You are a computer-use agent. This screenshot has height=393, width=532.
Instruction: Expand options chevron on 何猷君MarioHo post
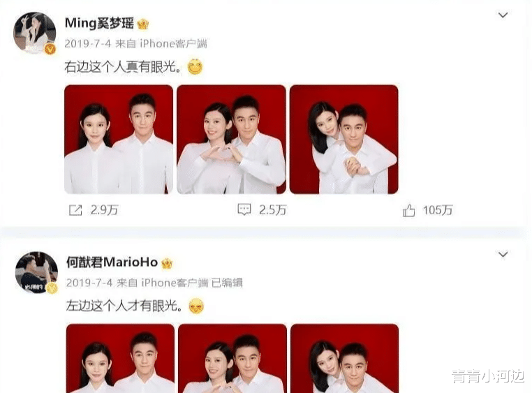[x=503, y=254]
